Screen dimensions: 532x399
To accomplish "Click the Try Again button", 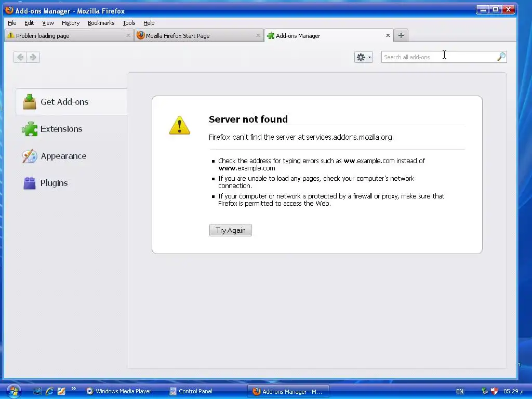I will pyautogui.click(x=230, y=230).
